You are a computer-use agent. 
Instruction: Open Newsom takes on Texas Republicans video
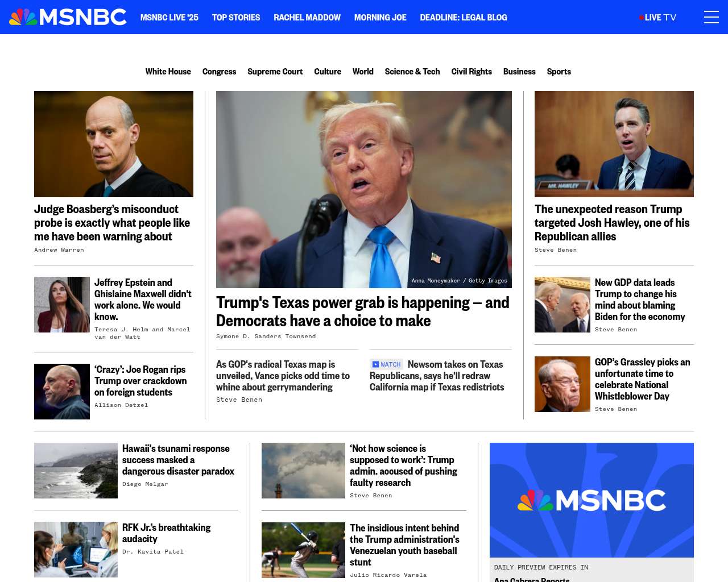click(437, 376)
